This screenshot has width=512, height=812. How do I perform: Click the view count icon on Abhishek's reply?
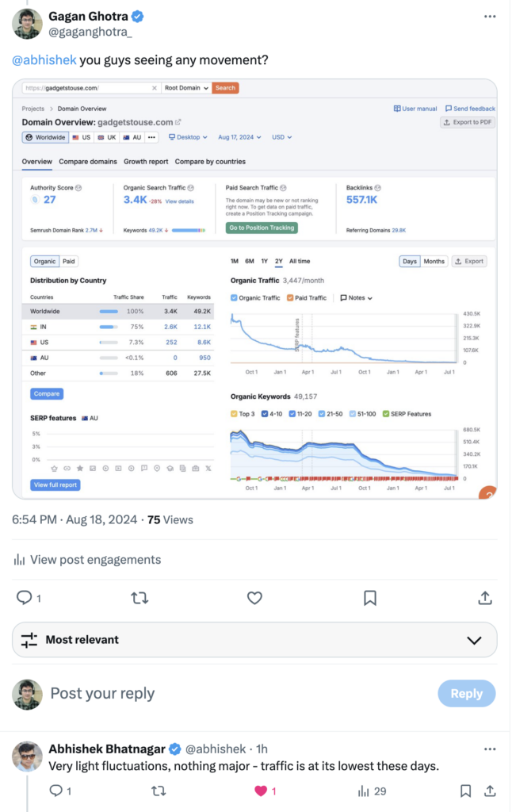(364, 791)
